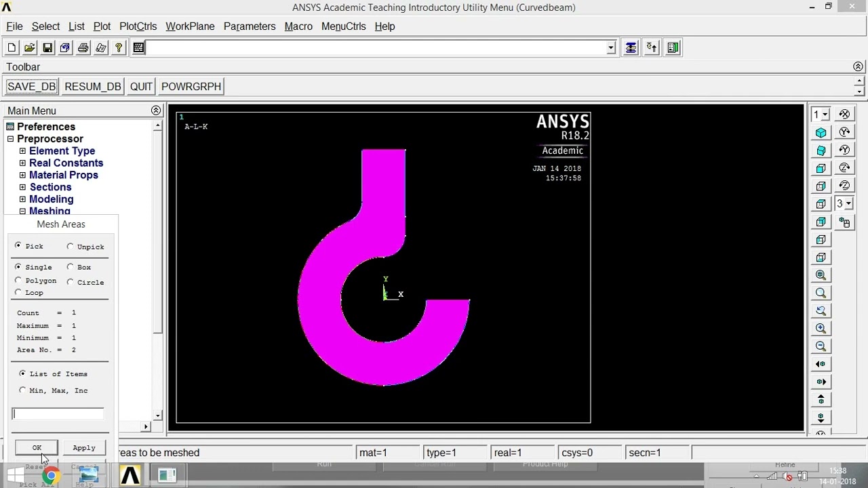Switch to isometric view icon

(x=821, y=133)
